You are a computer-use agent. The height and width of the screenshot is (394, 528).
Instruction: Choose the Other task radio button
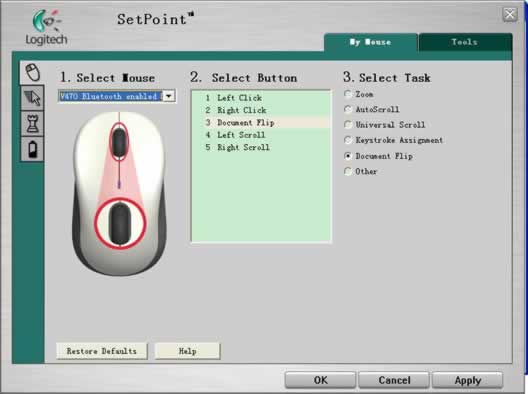(348, 171)
